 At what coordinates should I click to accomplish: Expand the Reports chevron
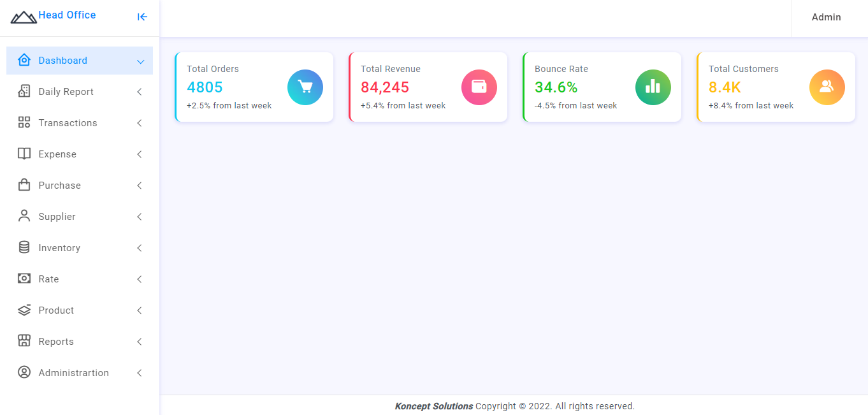click(140, 342)
